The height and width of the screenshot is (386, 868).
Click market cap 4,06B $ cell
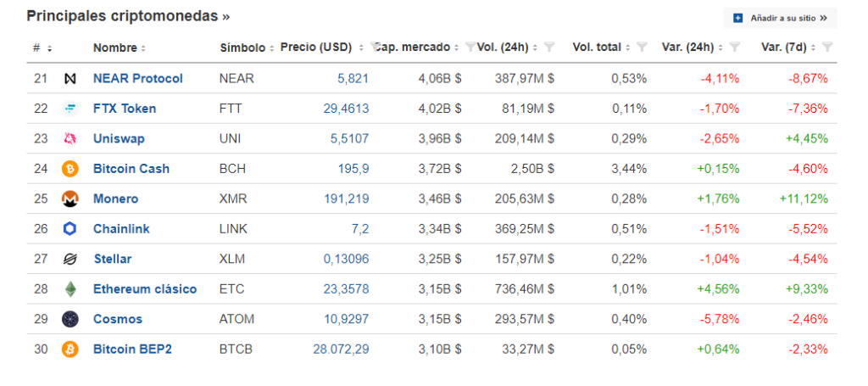point(440,79)
